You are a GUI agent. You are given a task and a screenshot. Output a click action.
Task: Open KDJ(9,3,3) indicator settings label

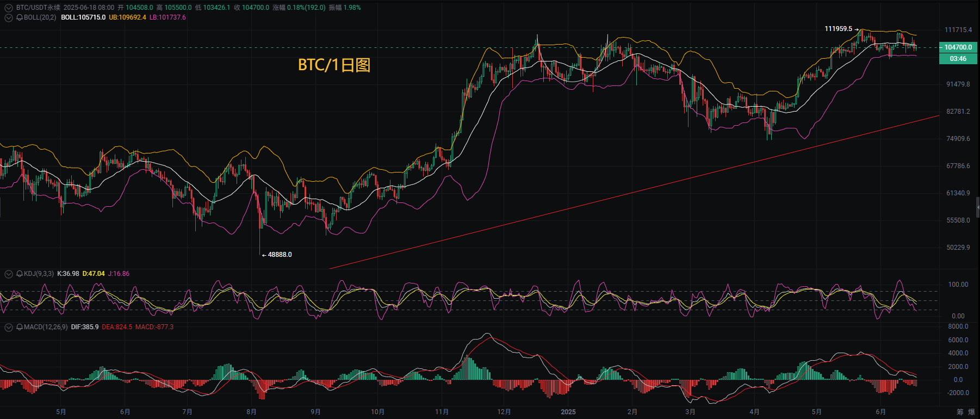point(39,274)
